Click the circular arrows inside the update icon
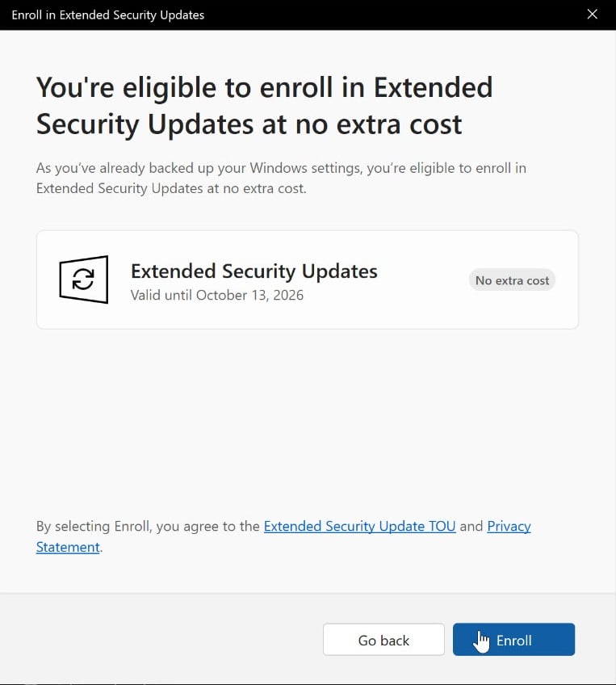The height and width of the screenshot is (685, 616). [x=83, y=279]
